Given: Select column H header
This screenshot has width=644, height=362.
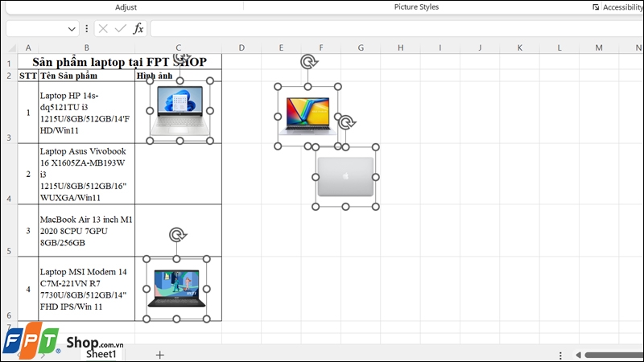Looking at the screenshot, I should (400, 47).
